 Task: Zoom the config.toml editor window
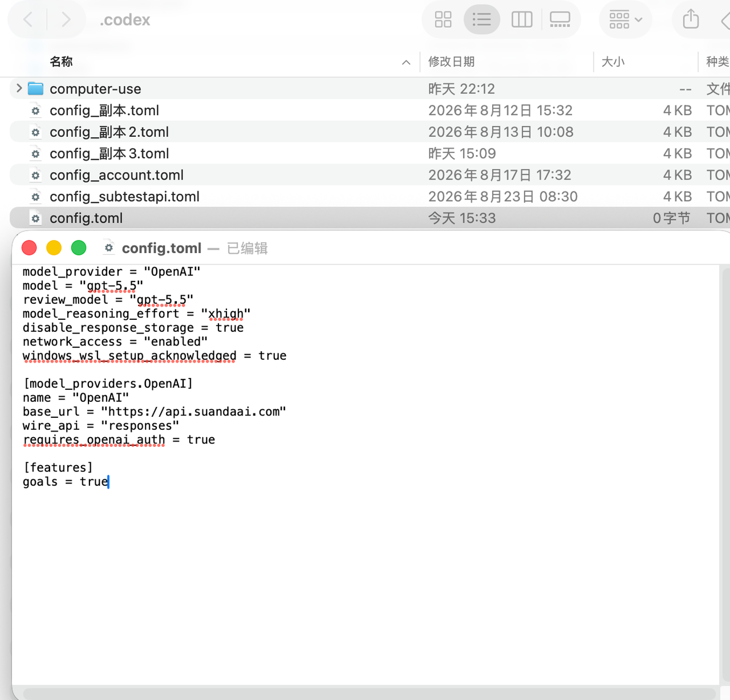[79, 248]
